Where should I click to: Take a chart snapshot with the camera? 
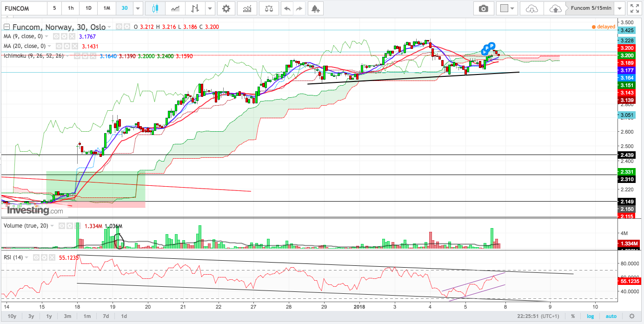[484, 8]
